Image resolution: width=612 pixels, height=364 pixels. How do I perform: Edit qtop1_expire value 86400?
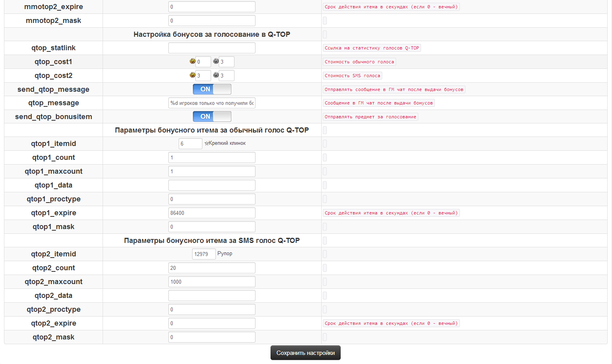coord(212,213)
